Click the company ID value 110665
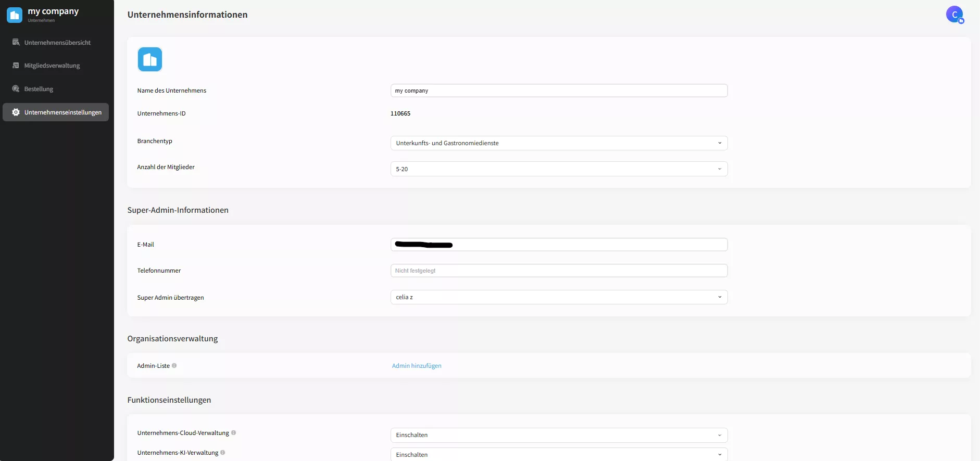This screenshot has height=461, width=980. 400,113
